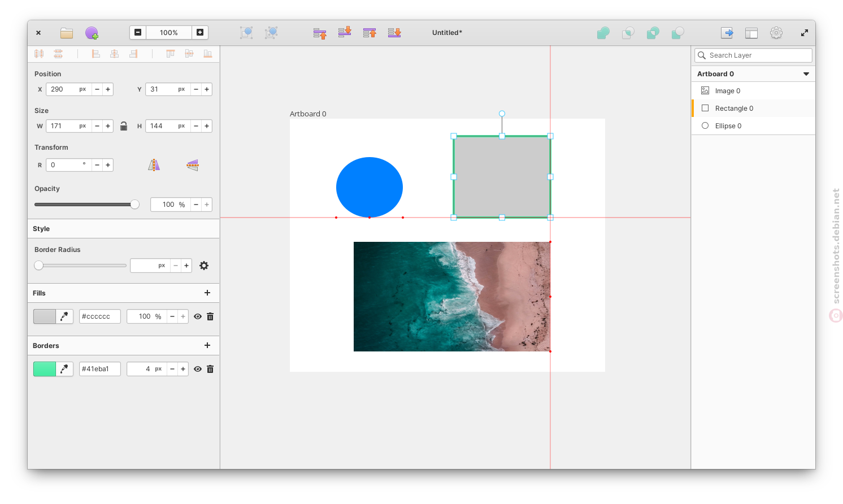This screenshot has height=504, width=843.
Task: Click the Group selection icon
Action: click(x=246, y=33)
